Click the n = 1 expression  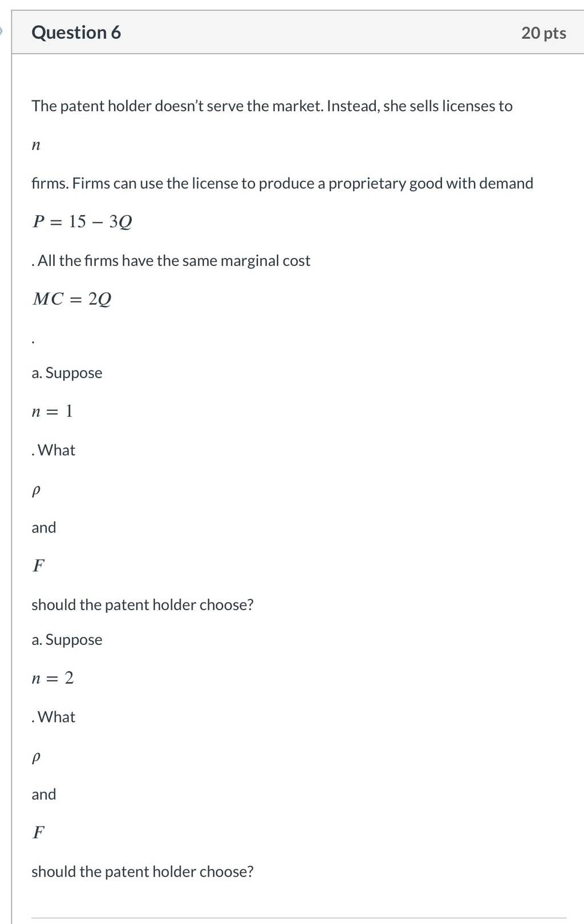pos(52,411)
